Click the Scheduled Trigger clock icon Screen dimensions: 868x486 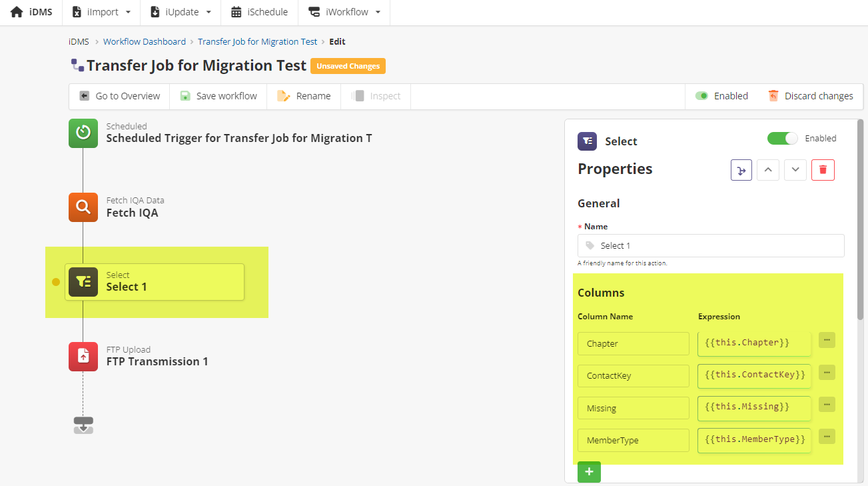83,133
